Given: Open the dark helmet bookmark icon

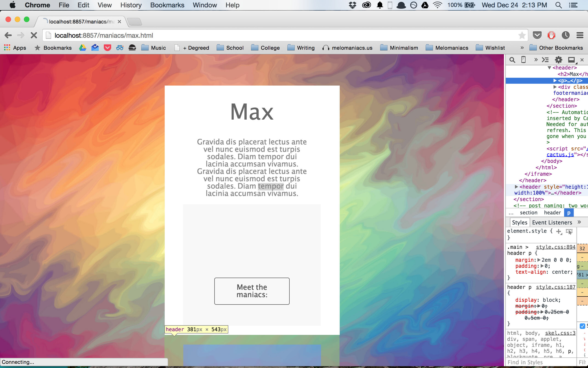Looking at the screenshot, I should click(x=132, y=48).
